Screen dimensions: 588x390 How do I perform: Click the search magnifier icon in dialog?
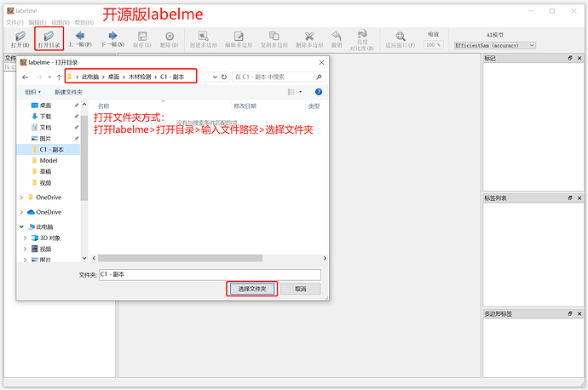pos(319,77)
